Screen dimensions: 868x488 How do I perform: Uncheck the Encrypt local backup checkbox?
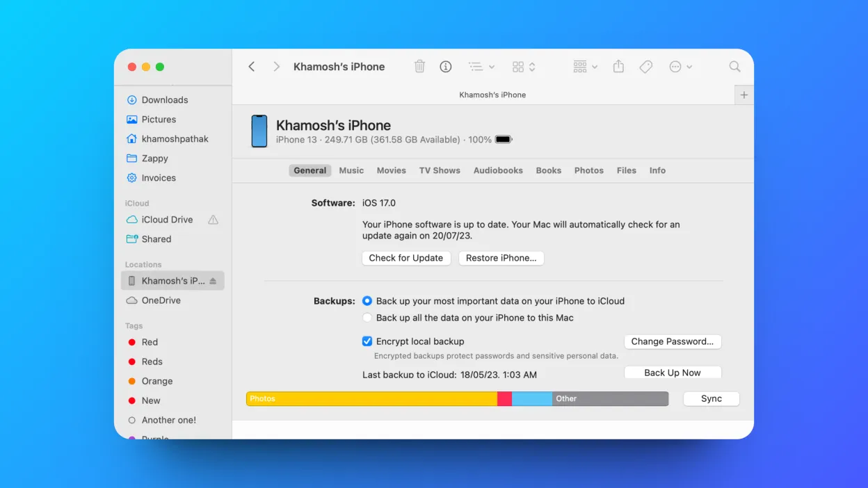tap(366, 341)
